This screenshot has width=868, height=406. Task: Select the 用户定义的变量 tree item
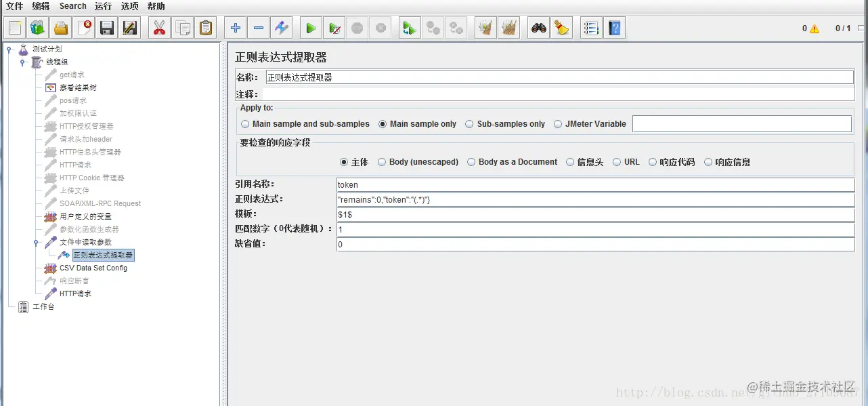(x=85, y=216)
